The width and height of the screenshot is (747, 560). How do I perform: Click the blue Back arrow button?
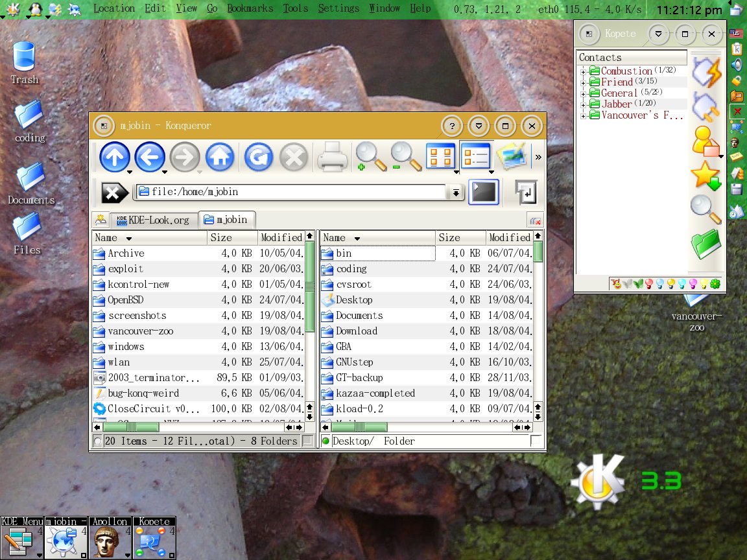coord(150,157)
